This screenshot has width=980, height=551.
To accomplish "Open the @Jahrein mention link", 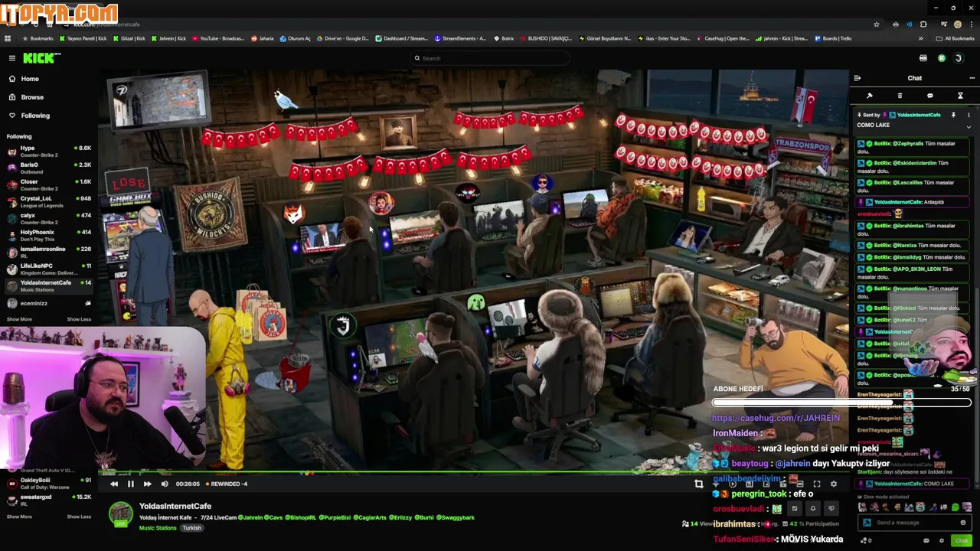I will [249, 517].
